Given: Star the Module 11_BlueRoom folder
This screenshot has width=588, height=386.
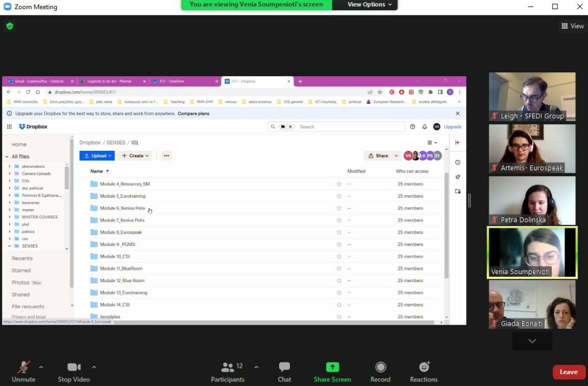Looking at the screenshot, I should click(x=339, y=268).
